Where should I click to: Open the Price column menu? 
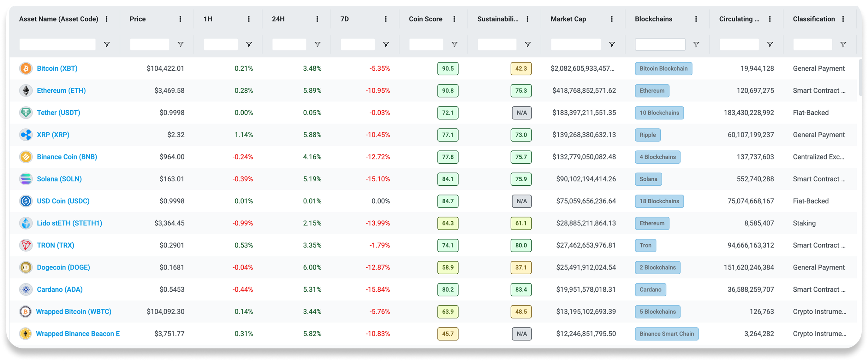pos(180,19)
